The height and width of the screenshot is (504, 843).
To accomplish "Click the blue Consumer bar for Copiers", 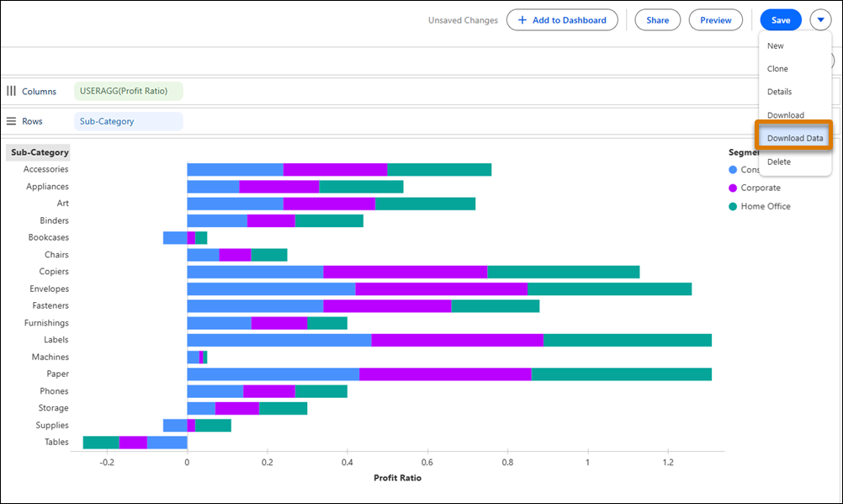I will pos(255,272).
